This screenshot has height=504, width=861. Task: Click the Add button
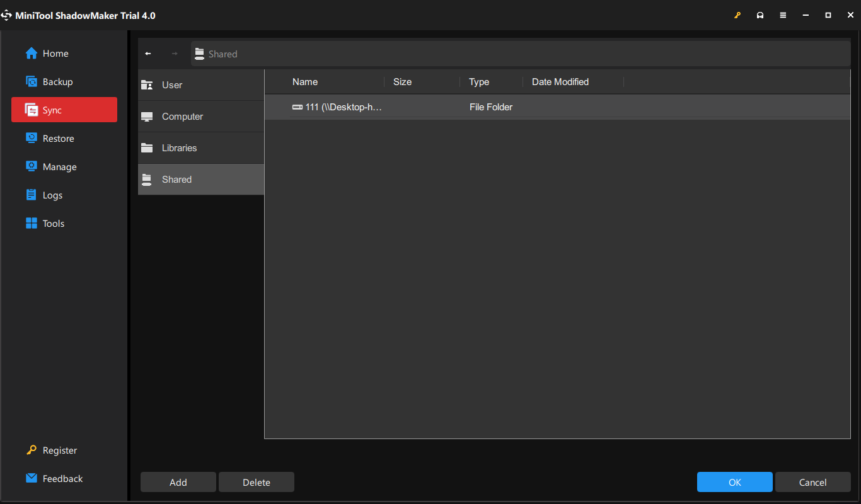coord(178,483)
